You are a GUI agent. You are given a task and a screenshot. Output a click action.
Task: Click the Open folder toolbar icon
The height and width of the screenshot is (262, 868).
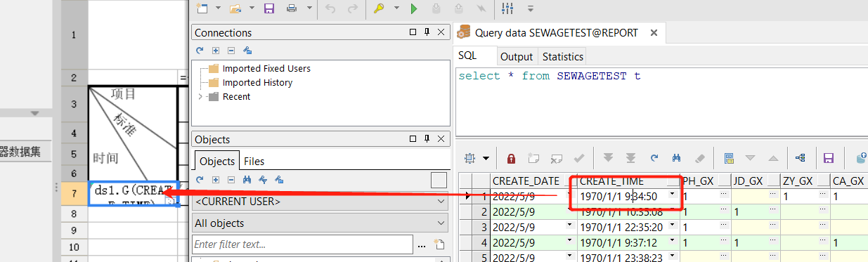[236, 8]
